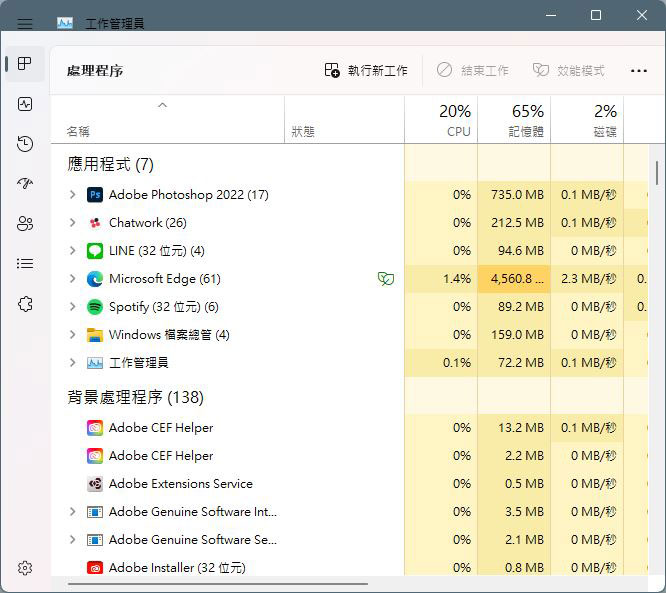
Task: Sort processes by 記憶體 memory column
Action: (514, 119)
